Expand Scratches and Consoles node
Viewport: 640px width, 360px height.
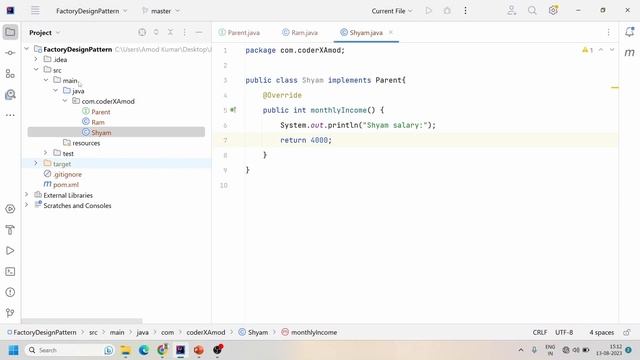tap(27, 205)
